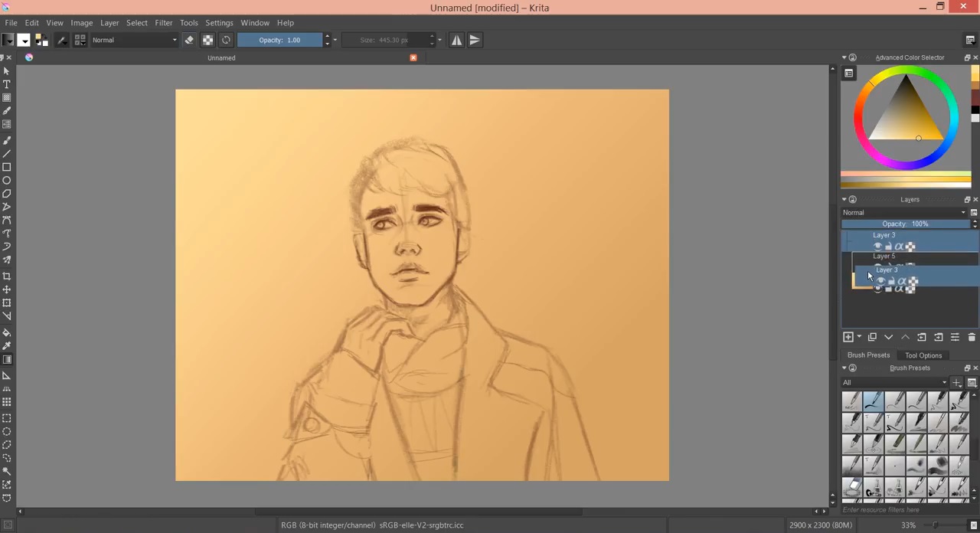
Task: Click horizontal mirror tool icon
Action: [x=457, y=40]
